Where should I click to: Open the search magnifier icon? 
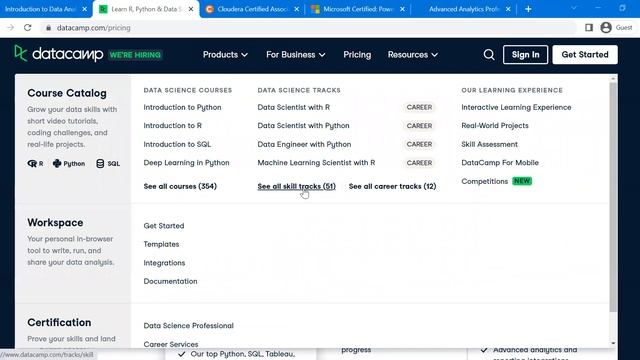pyautogui.click(x=489, y=55)
